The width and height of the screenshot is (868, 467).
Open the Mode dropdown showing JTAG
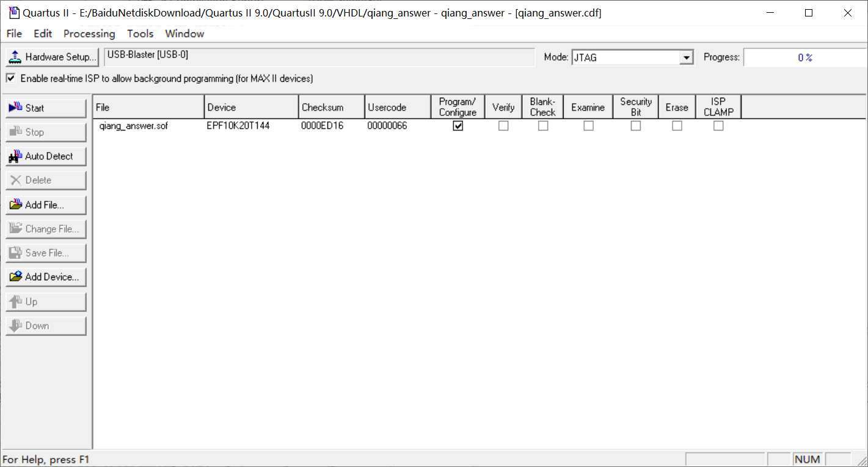pos(633,57)
